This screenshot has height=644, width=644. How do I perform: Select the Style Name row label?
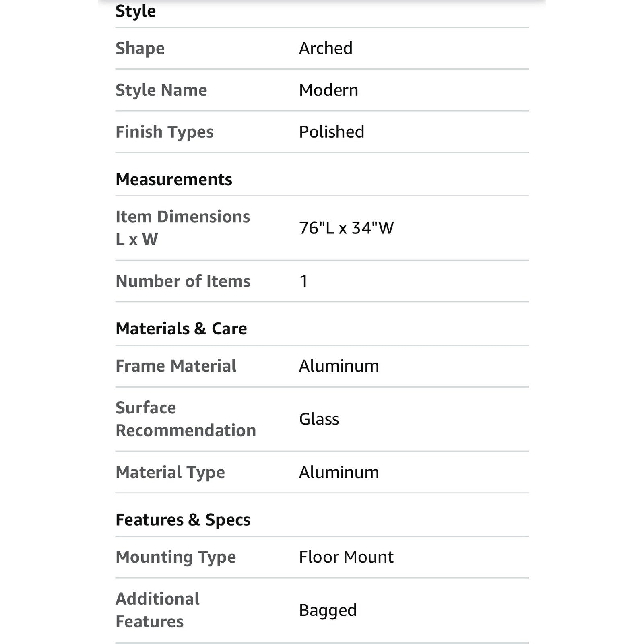pos(161,91)
